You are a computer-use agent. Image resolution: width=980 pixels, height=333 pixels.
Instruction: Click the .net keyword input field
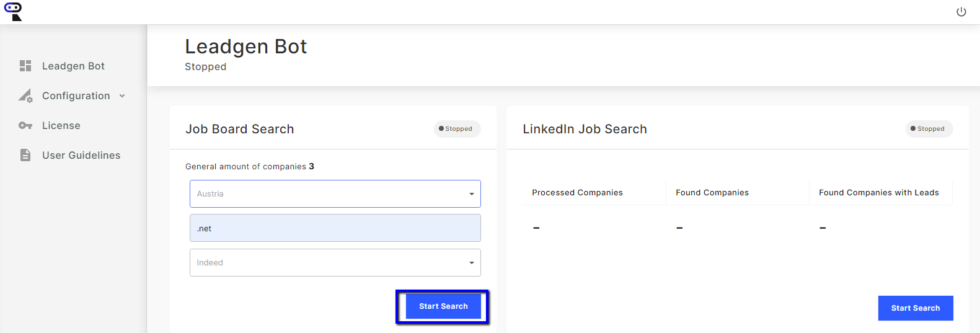pyautogui.click(x=335, y=228)
